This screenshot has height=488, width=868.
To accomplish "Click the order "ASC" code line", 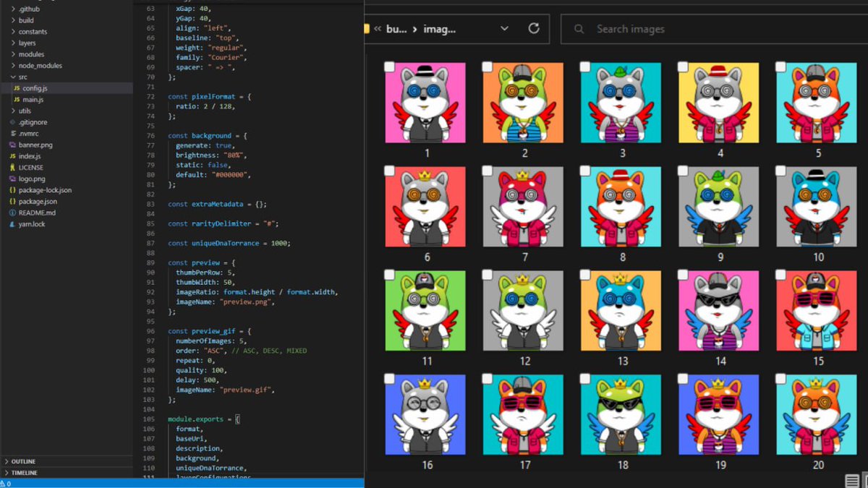I will point(242,351).
